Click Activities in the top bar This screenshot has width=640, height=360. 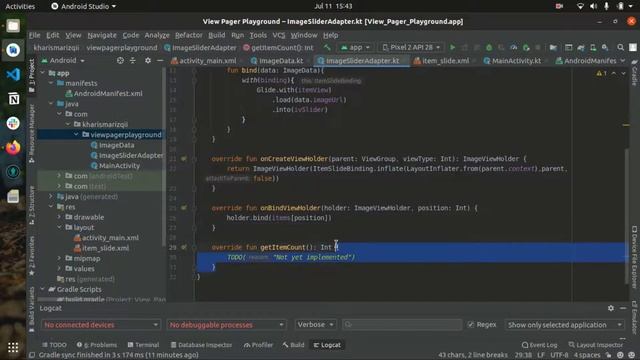pyautogui.click(x=20, y=6)
